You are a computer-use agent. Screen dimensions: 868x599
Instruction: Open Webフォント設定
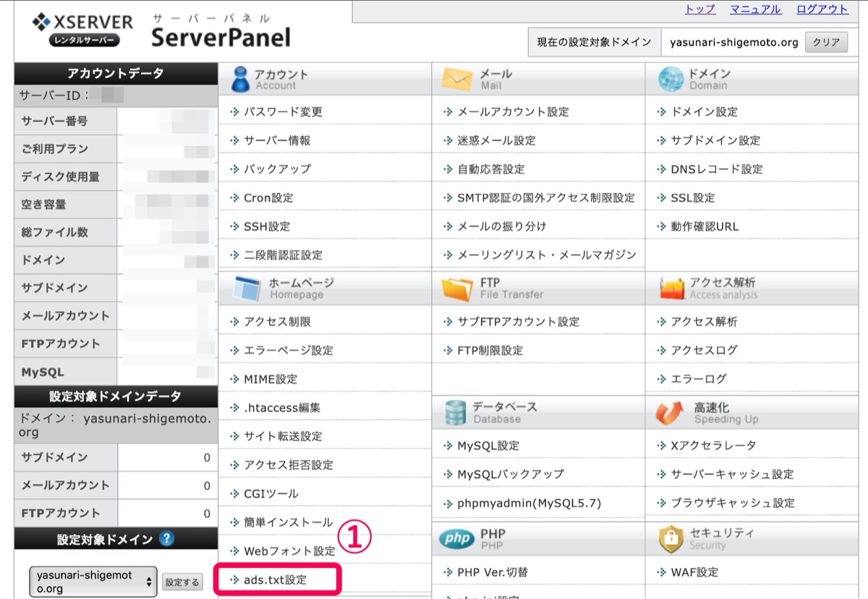(x=289, y=551)
